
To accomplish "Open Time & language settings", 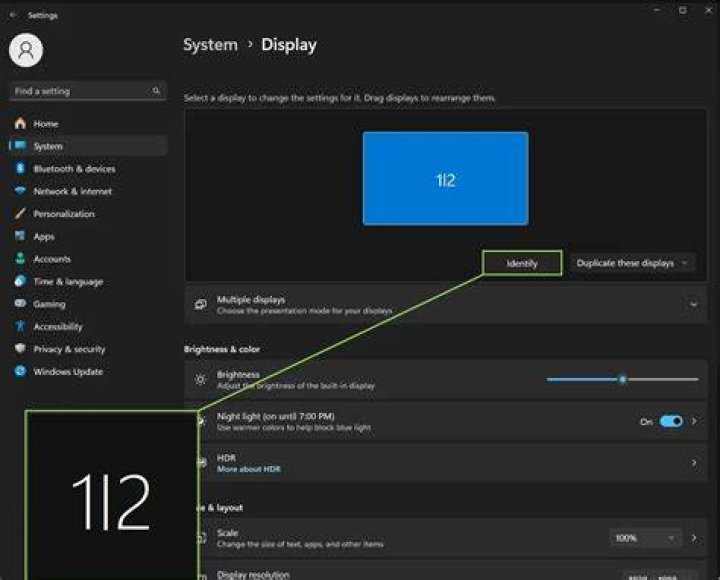I will (x=87, y=282).
